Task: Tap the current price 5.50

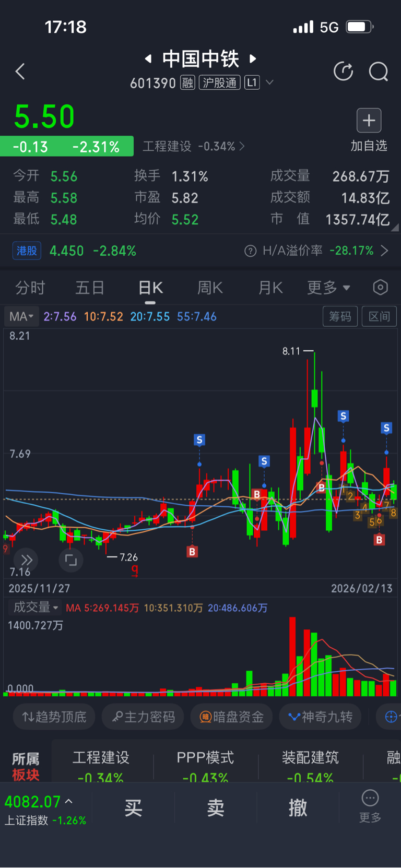Action: pyautogui.click(x=44, y=116)
